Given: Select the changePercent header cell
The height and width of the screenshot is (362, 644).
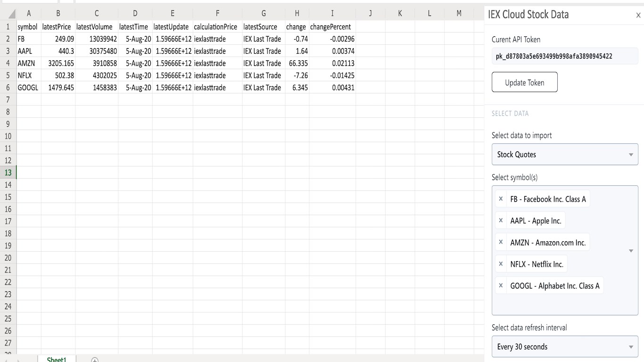Looking at the screenshot, I should tap(332, 27).
